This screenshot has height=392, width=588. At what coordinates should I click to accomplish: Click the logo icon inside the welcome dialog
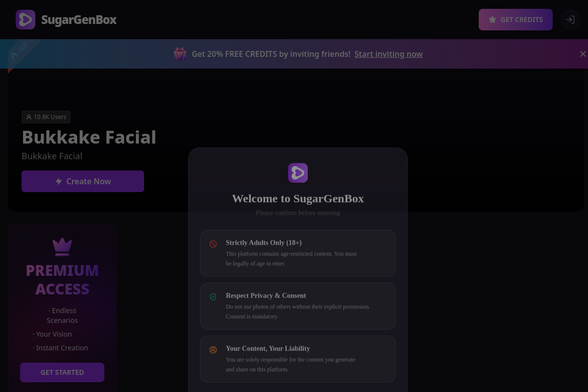click(x=298, y=173)
